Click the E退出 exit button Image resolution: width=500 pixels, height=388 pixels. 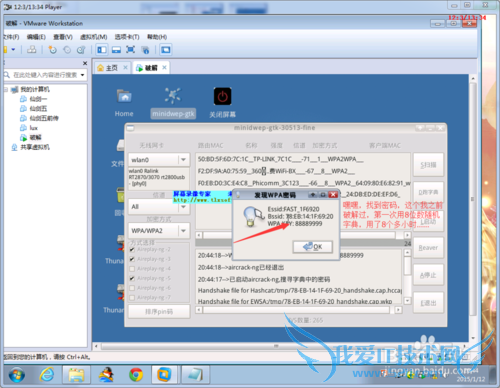tap(428, 303)
